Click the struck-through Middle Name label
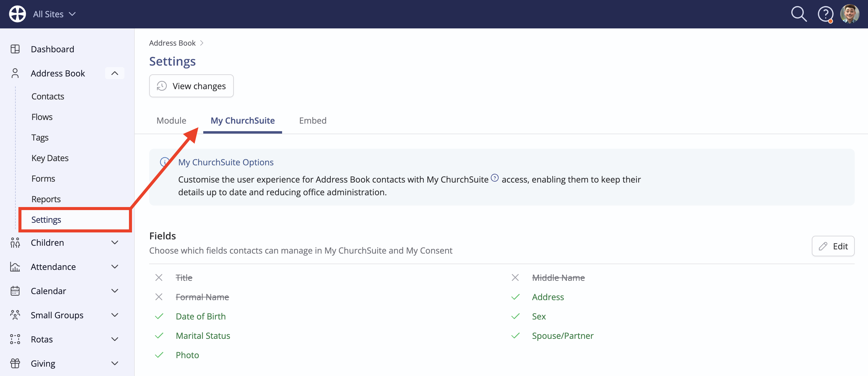This screenshot has height=376, width=868. pos(558,277)
